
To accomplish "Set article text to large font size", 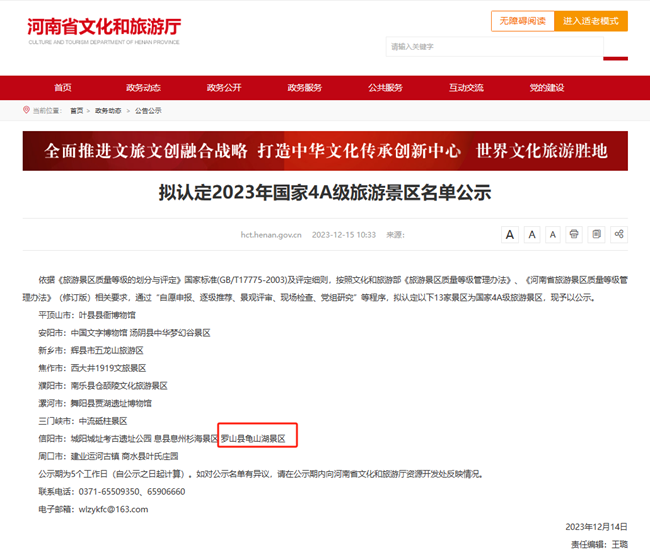I will [x=509, y=234].
